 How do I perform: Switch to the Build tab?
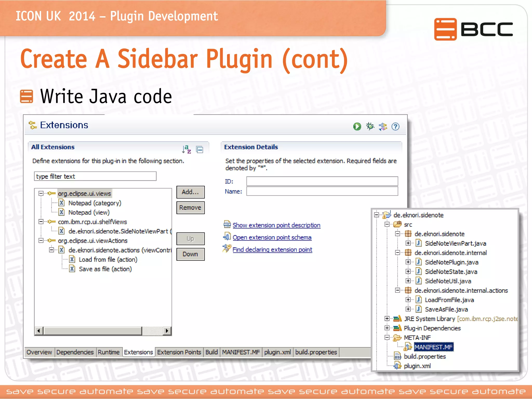(x=211, y=352)
